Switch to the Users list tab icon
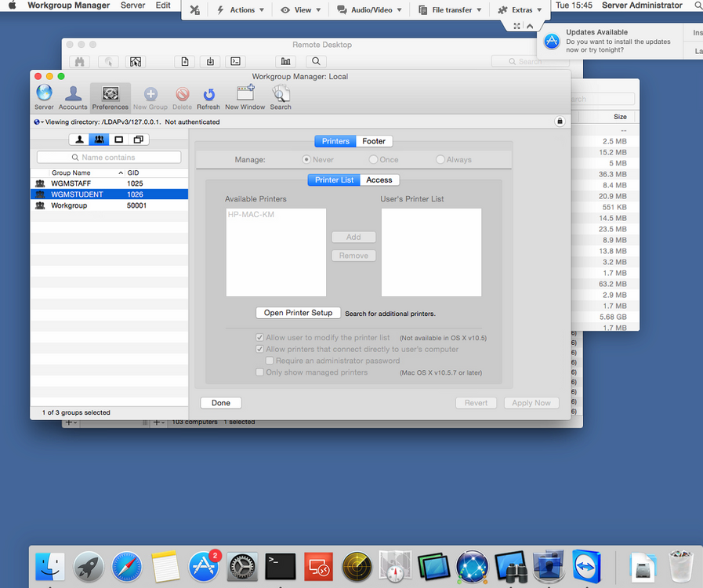 point(79,140)
